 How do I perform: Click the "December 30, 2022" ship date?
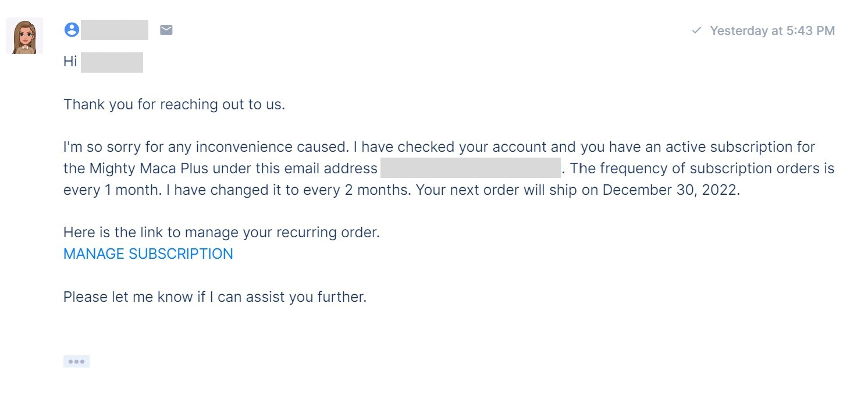pos(670,191)
